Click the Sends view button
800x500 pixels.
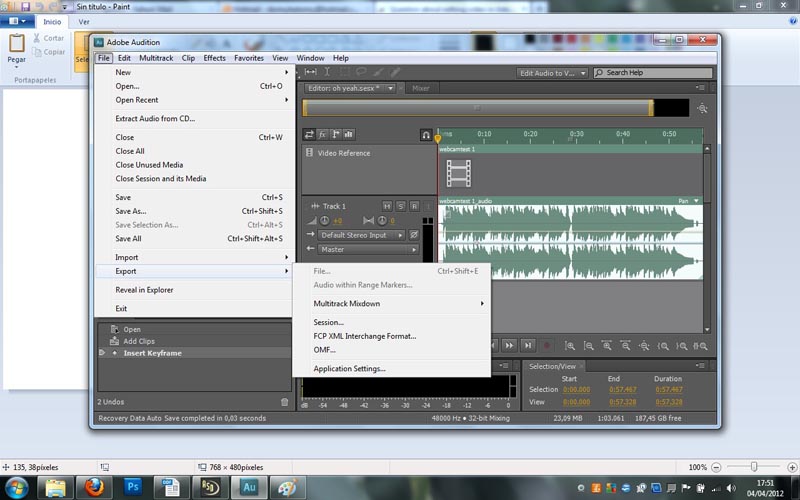[x=336, y=135]
